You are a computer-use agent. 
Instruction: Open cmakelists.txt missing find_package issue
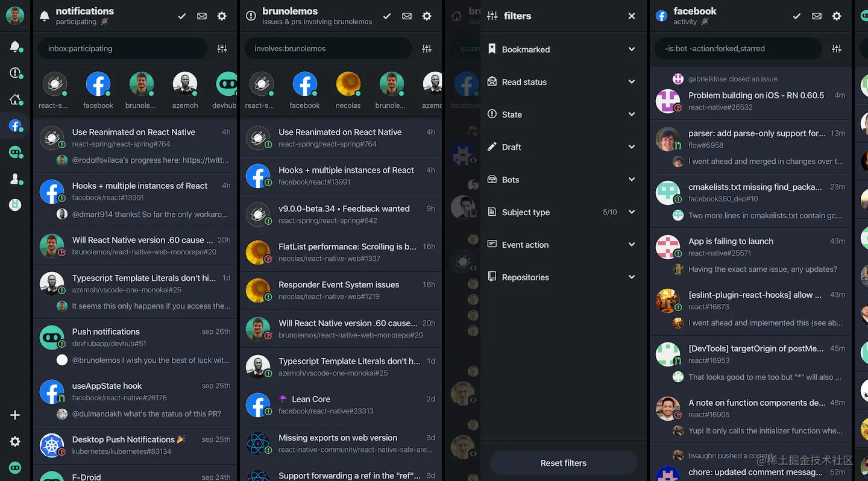click(750, 201)
